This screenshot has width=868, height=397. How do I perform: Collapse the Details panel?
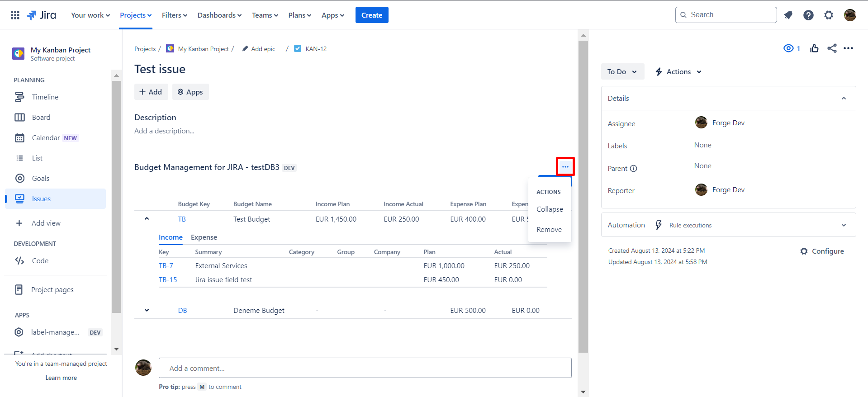844,98
